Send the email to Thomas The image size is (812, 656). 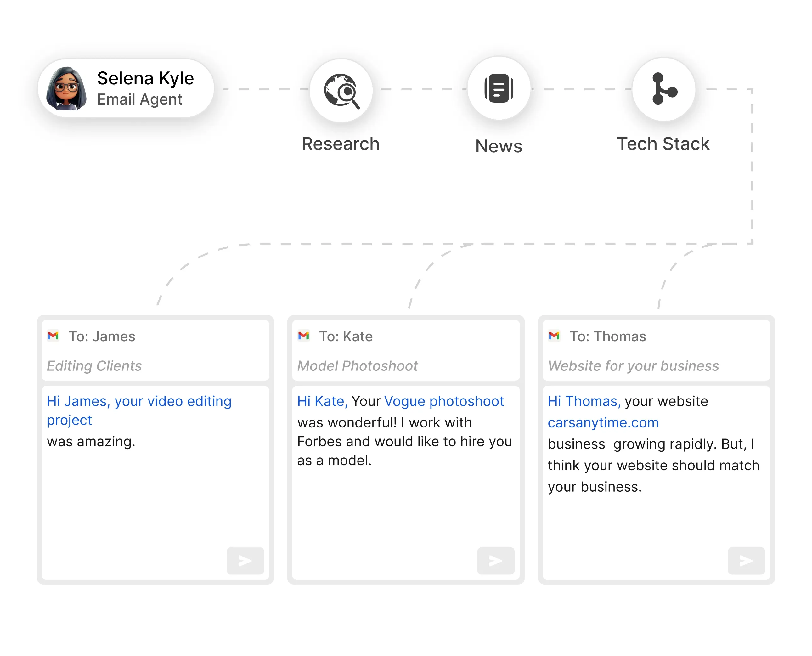746,560
